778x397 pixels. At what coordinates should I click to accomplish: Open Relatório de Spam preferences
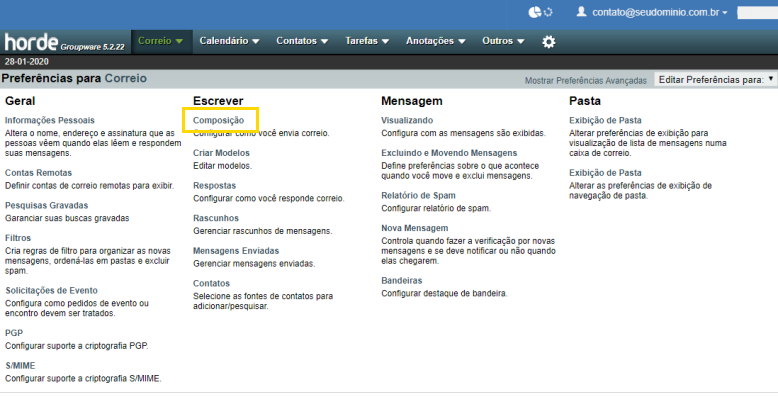click(418, 196)
